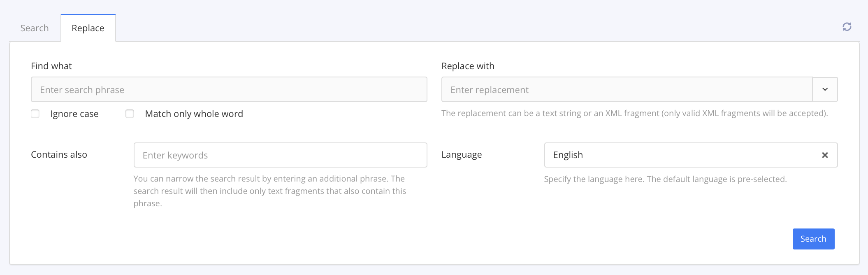Click the Find what field label
Image resolution: width=868 pixels, height=275 pixels.
[x=51, y=66]
